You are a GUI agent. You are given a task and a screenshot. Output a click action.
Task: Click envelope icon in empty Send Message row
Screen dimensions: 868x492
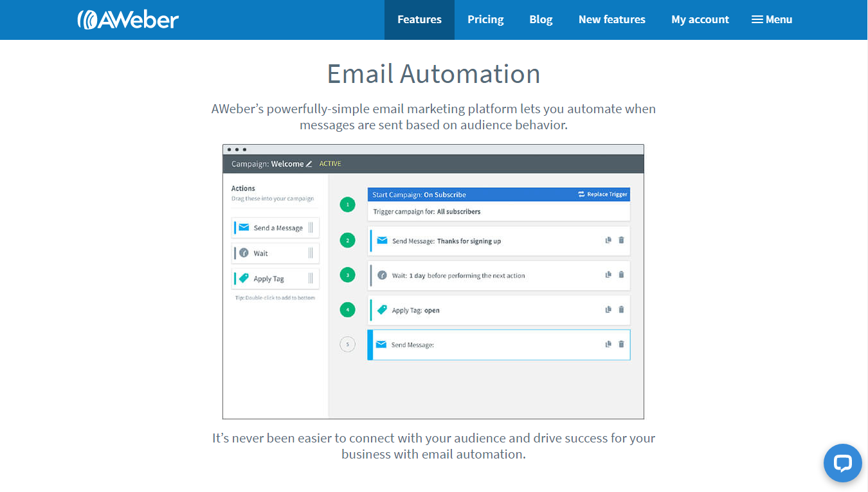(381, 344)
